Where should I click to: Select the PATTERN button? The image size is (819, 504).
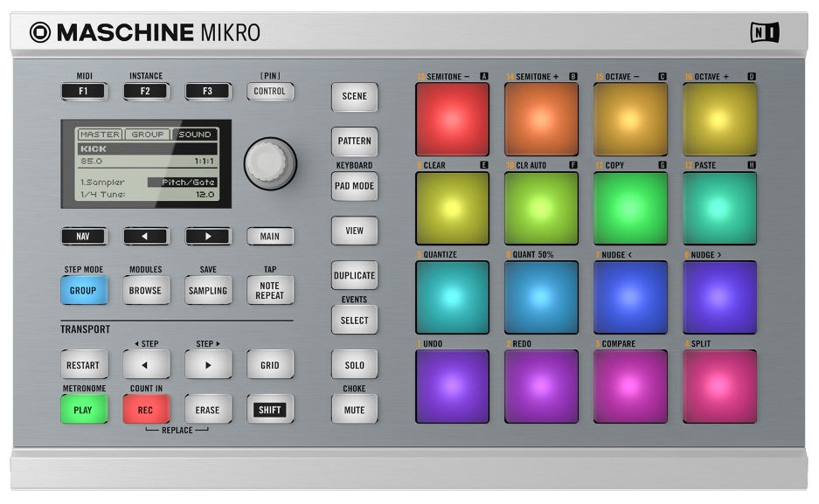(354, 142)
